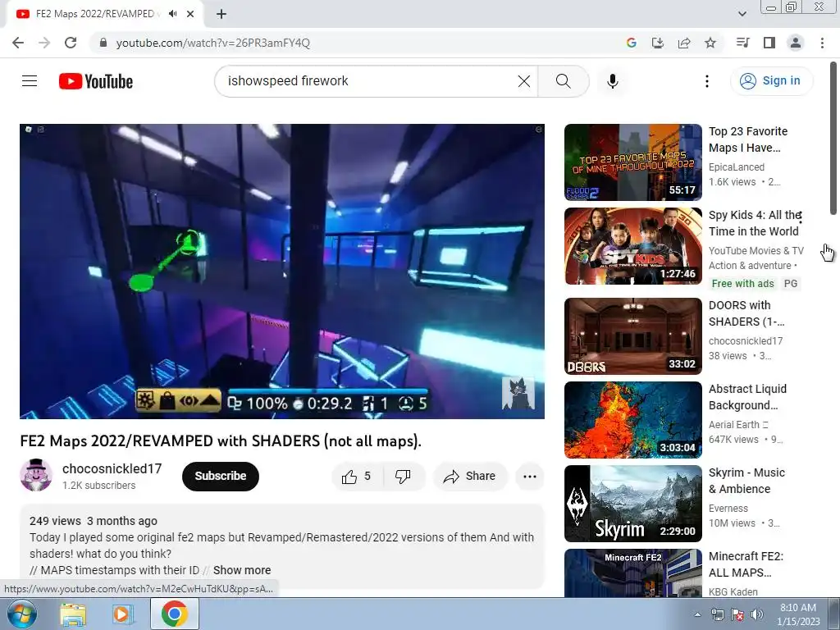Open Action Center flag icon
Screen dimensions: 840x630
pos(737,614)
